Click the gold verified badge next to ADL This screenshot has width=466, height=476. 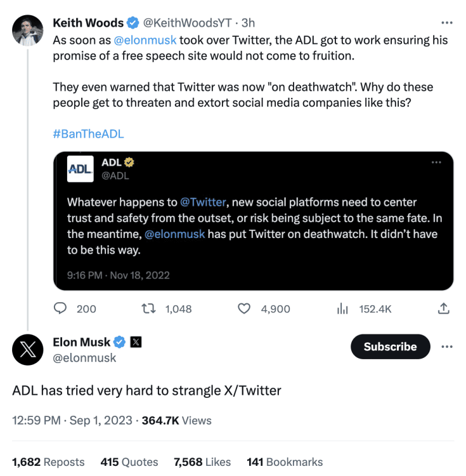click(x=130, y=162)
